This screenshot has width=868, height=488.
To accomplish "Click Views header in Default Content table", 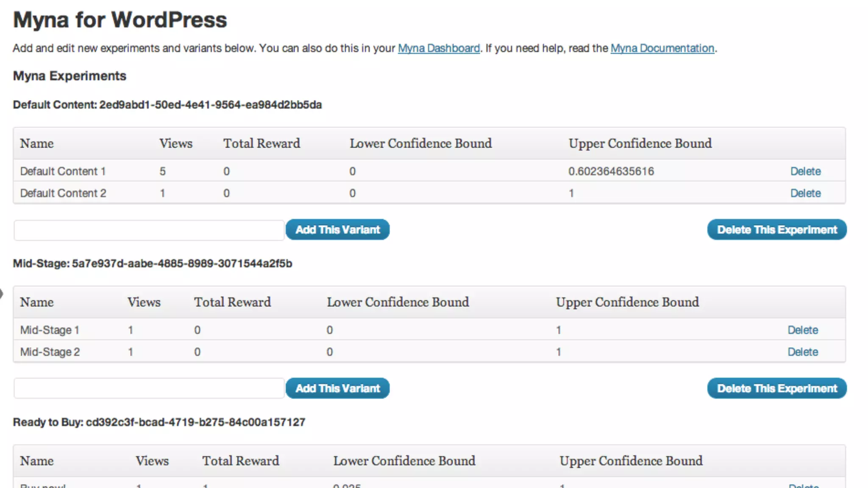I will 175,144.
